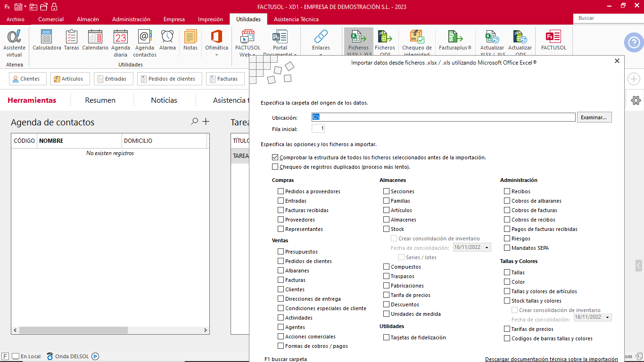Check the Artículos box under Almacenes
Screen dimensions: 644x362
387,210
